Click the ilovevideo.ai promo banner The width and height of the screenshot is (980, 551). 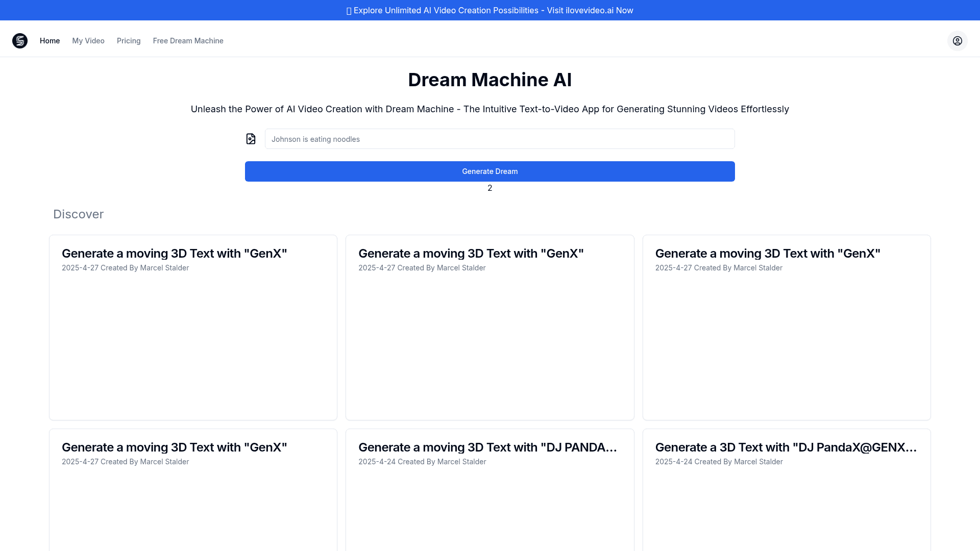point(490,10)
